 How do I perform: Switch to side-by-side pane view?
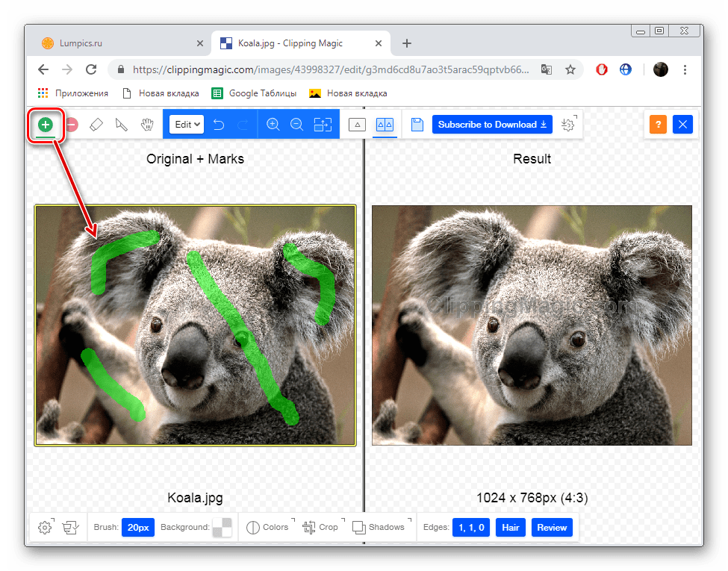pyautogui.click(x=385, y=125)
